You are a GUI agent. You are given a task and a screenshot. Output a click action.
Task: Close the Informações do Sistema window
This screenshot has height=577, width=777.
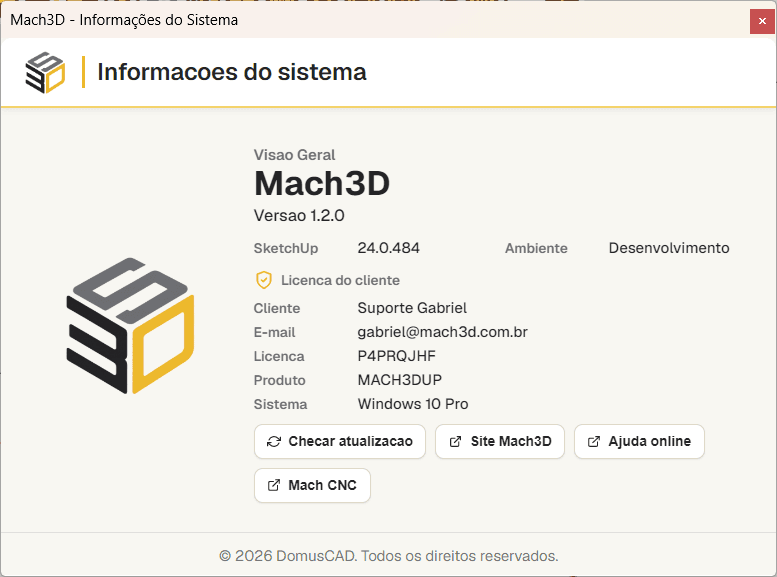click(x=762, y=21)
